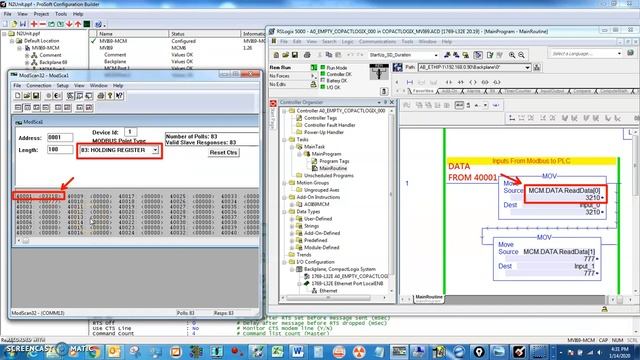
Task: Select the MainRoutine tab under the ladder editor
Action: (x=429, y=297)
